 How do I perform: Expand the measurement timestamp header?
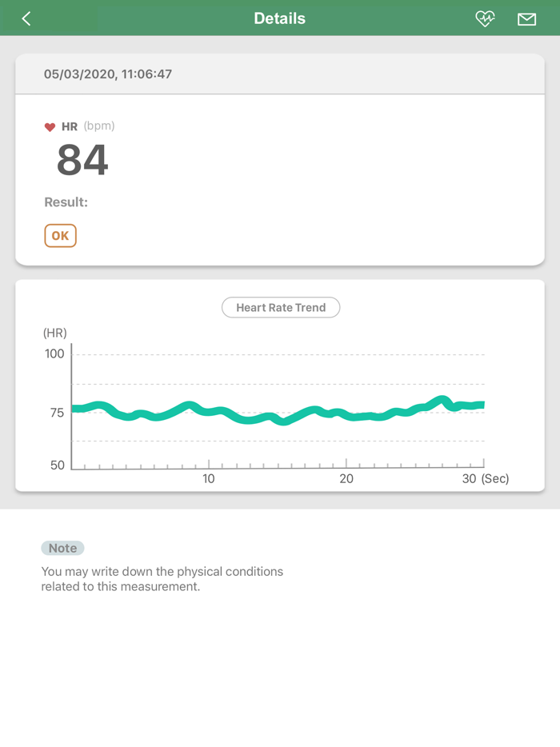click(x=280, y=74)
